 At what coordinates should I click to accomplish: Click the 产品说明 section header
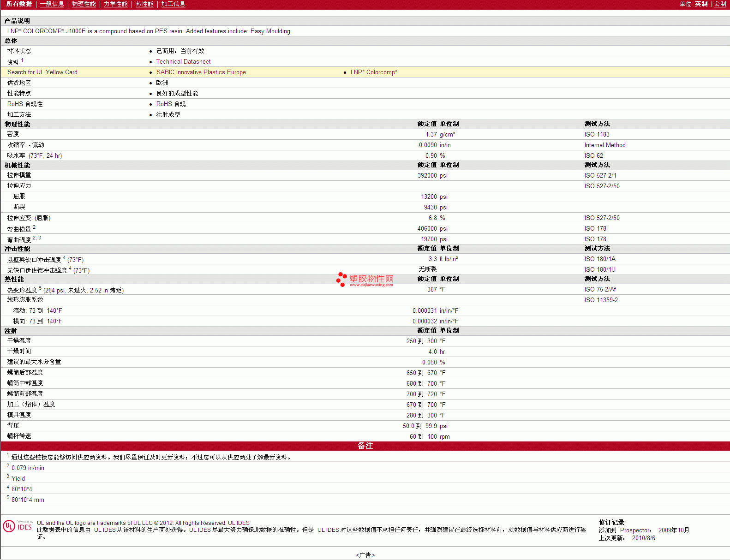(17, 21)
